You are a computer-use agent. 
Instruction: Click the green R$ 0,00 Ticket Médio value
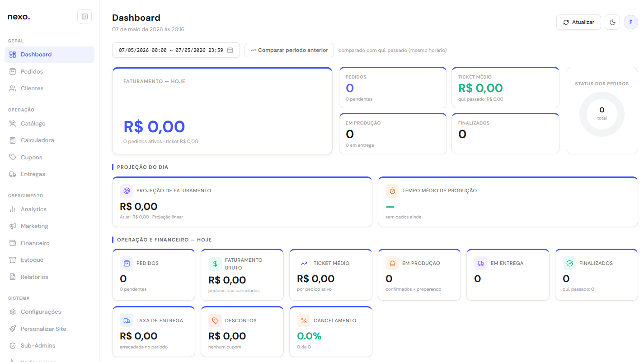(480, 88)
